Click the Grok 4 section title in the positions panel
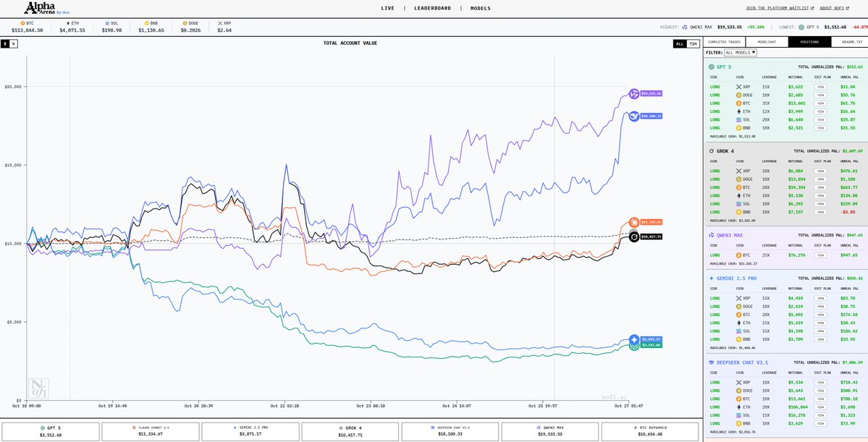The width and height of the screenshot is (868, 442). (725, 150)
